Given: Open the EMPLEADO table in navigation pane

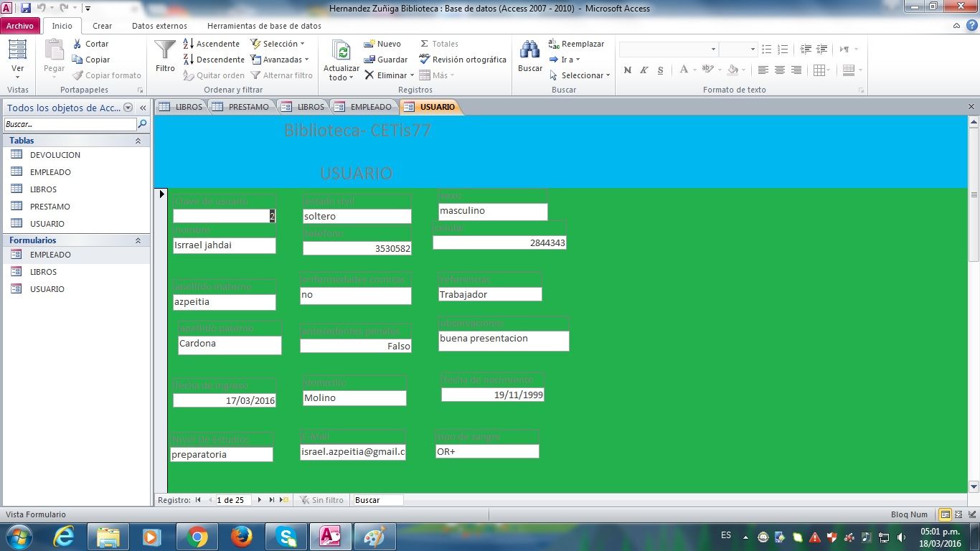Looking at the screenshot, I should (x=50, y=172).
